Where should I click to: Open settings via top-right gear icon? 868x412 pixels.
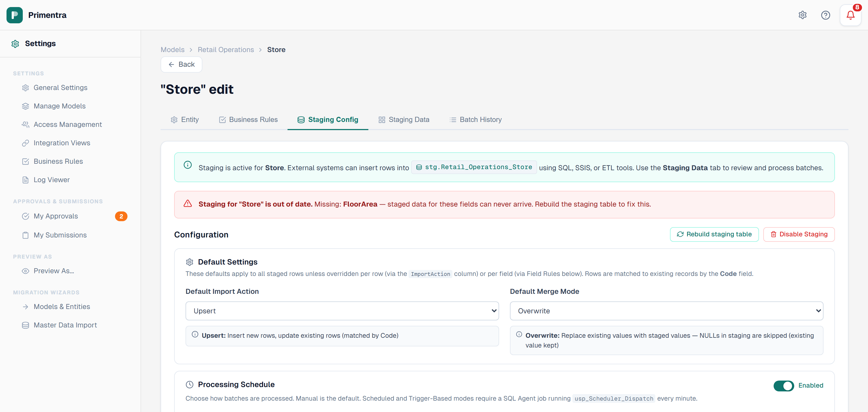pyautogui.click(x=802, y=15)
